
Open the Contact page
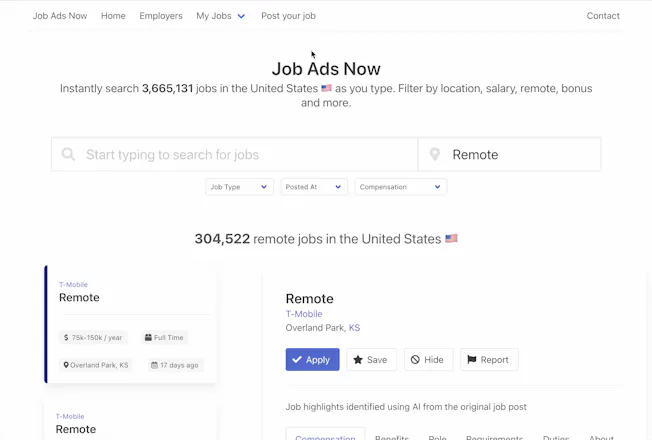tap(603, 16)
